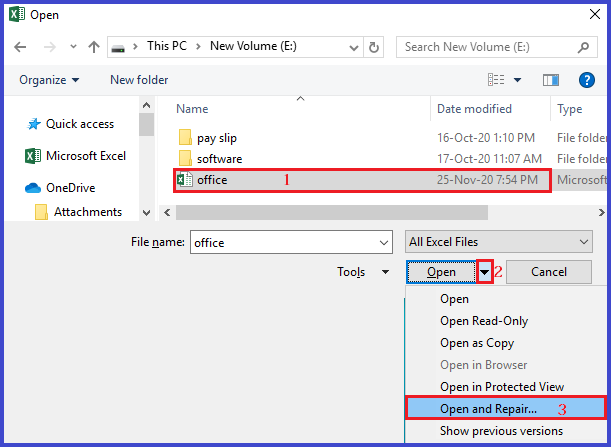The image size is (611, 447).
Task: Click the software folder icon
Action: pyautogui.click(x=185, y=159)
